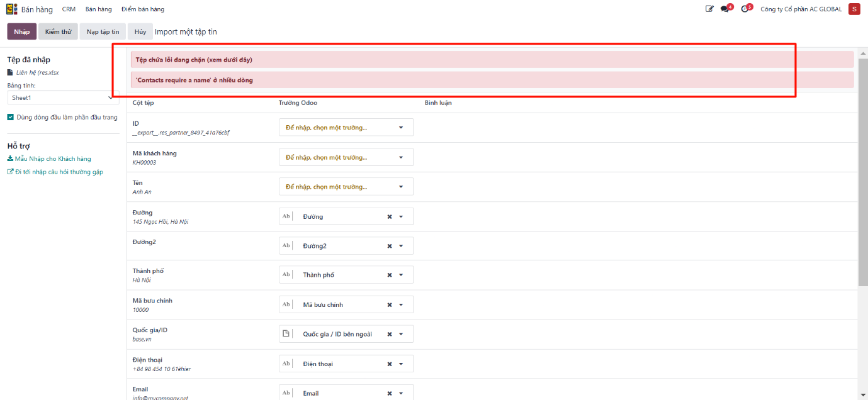Open the field dropdown for Mã khách hàng
The height and width of the screenshot is (400, 868).
346,157
